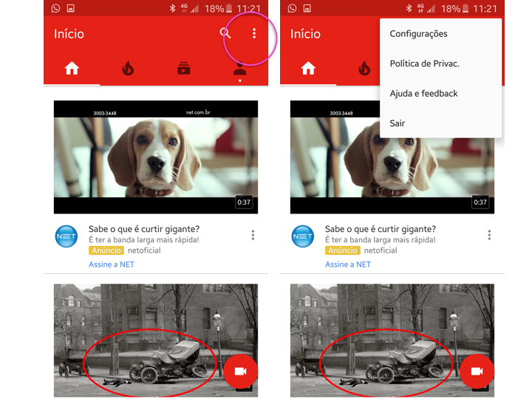Open the NET channel avatar in left screenshot
This screenshot has width=532, height=399.
(x=66, y=236)
